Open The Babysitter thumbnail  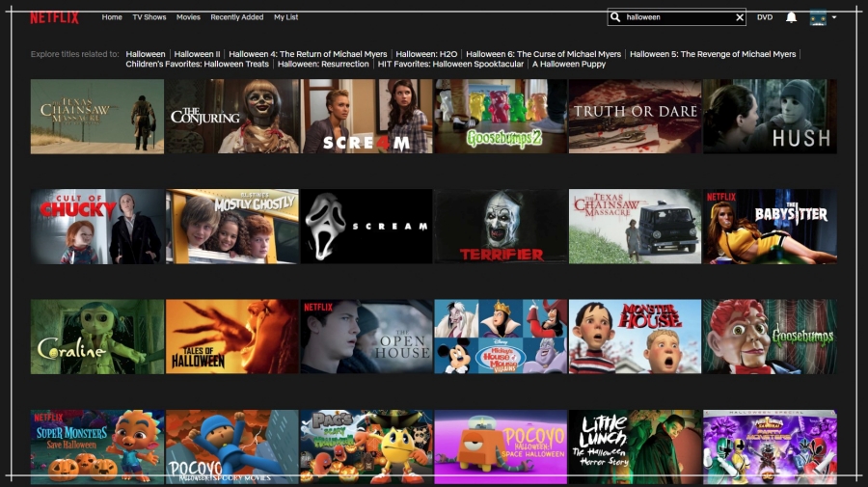pos(770,227)
